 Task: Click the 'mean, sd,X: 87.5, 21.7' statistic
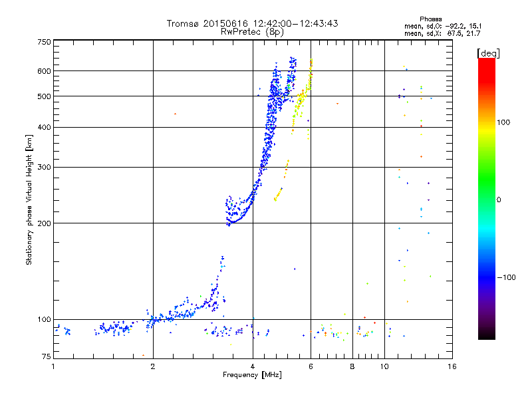coord(442,33)
